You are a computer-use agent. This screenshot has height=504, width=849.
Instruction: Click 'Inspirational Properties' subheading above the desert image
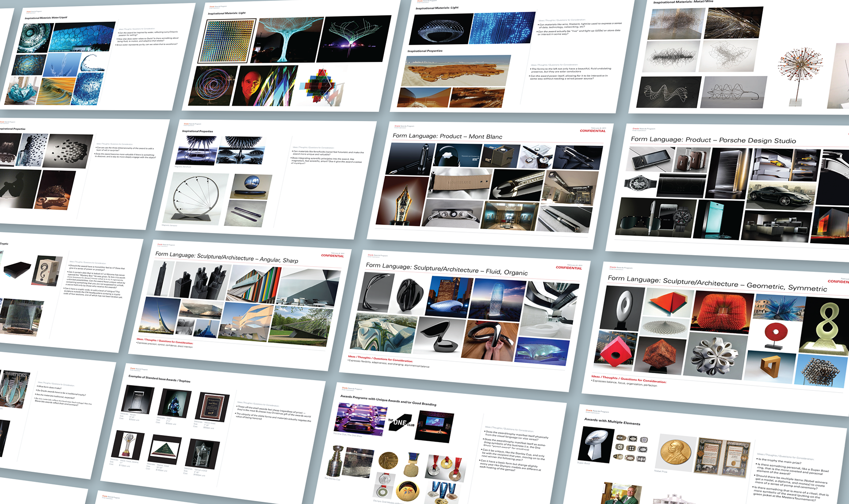(424, 51)
